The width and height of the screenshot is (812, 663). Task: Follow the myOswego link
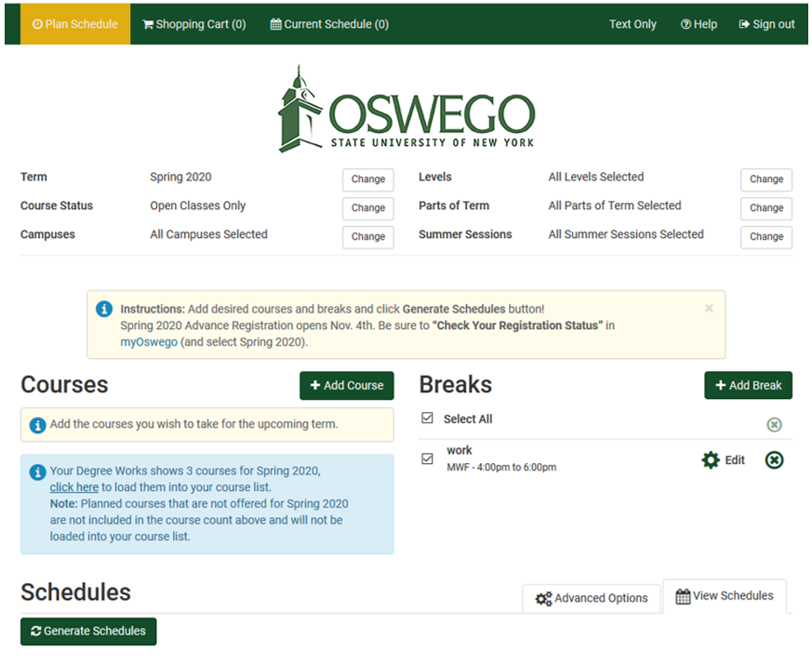coord(149,342)
